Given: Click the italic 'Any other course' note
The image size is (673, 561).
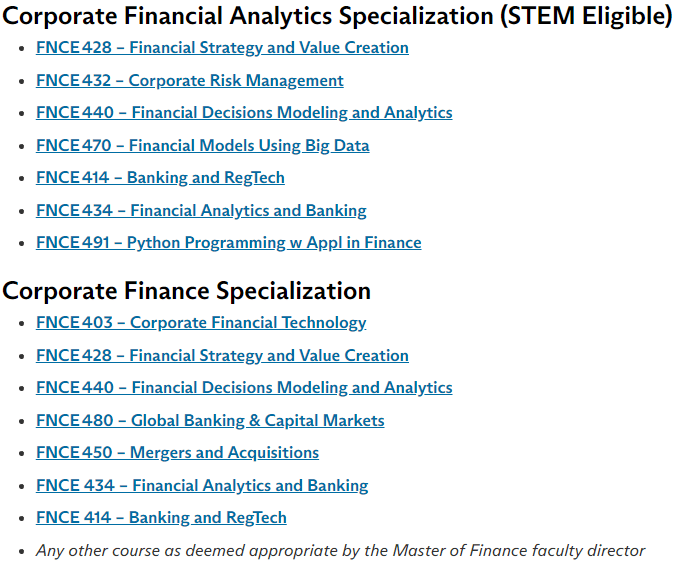Looking at the screenshot, I should [341, 551].
